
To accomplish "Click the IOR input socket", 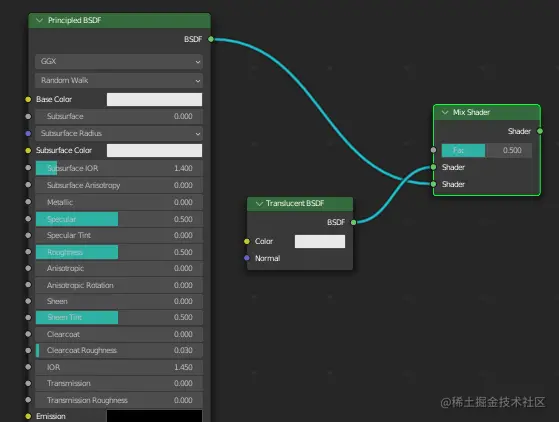I will point(28,367).
